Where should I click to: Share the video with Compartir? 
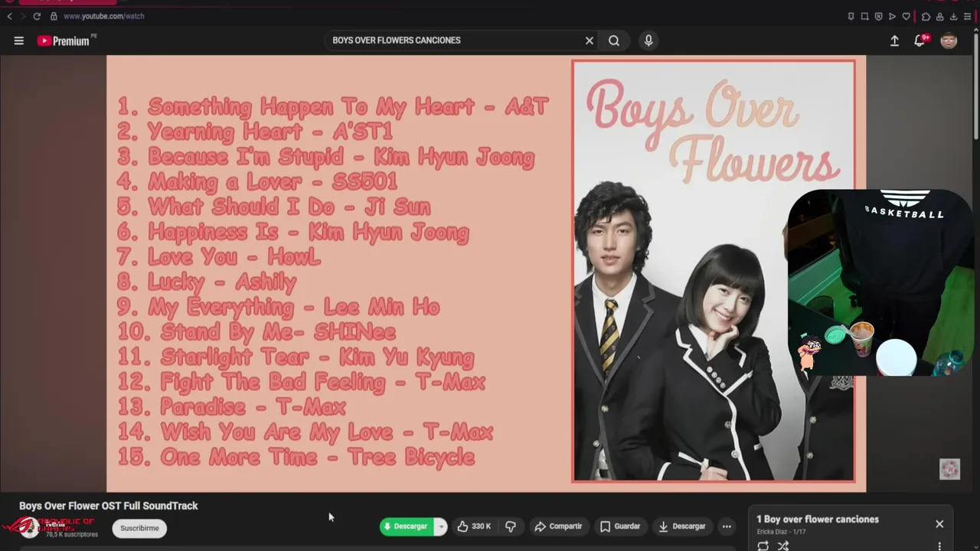coord(558,527)
